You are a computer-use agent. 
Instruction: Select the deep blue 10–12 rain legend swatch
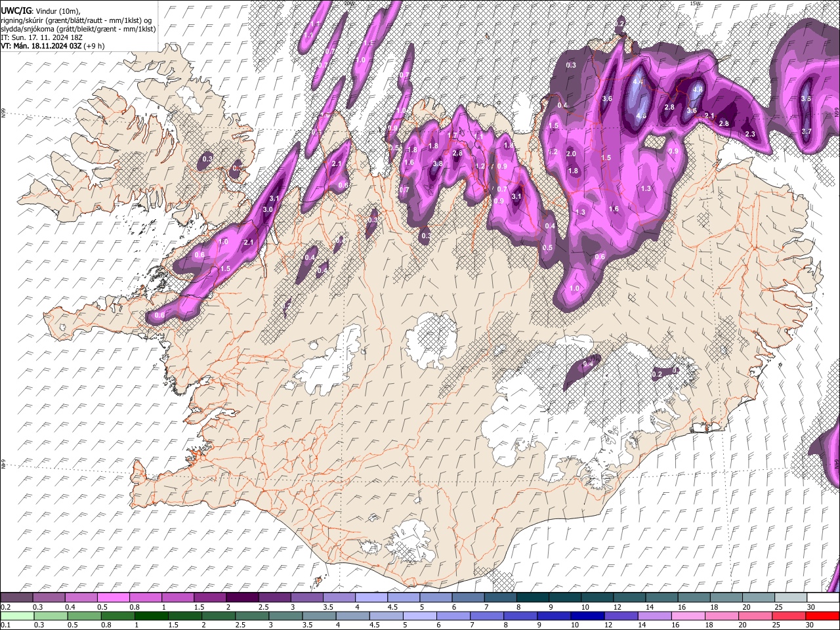(587, 616)
